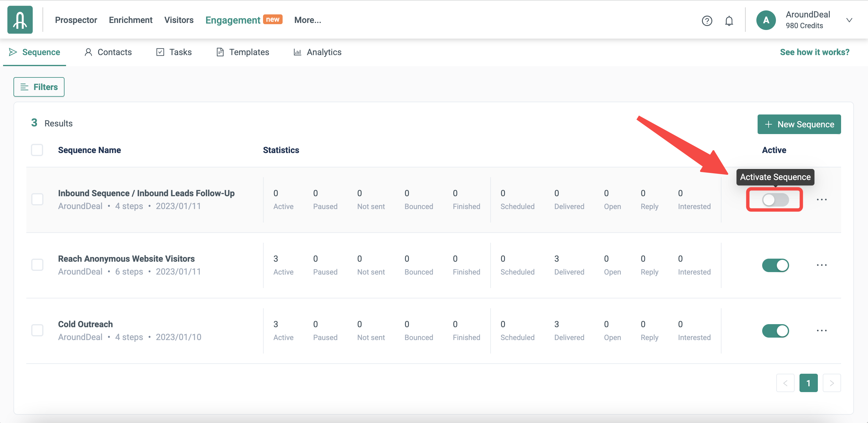
Task: Tick the Cold Outreach row checkbox
Action: (37, 330)
